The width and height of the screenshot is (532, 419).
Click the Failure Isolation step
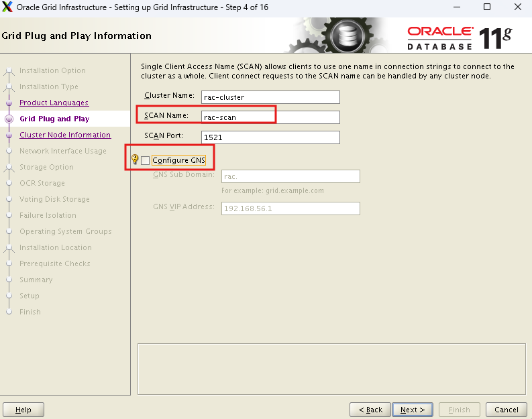point(48,215)
